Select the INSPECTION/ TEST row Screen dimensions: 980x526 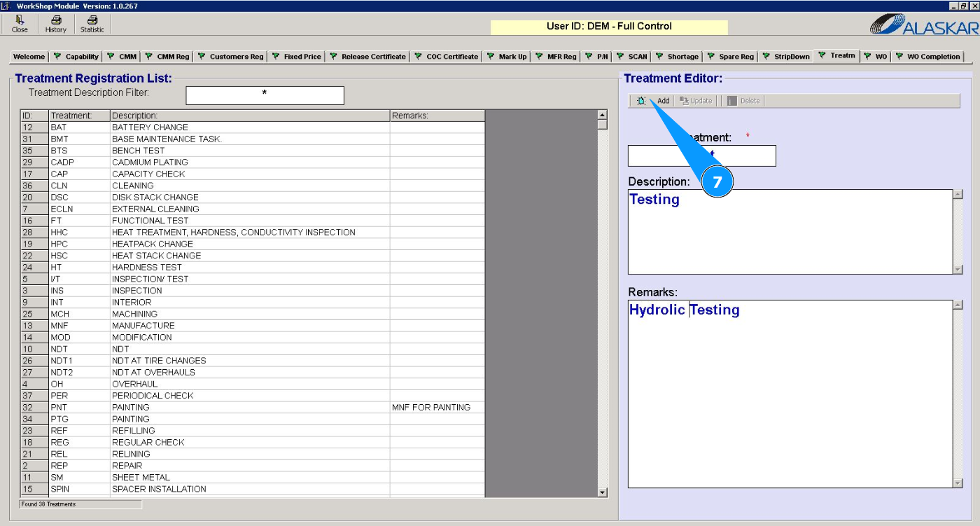(252, 279)
